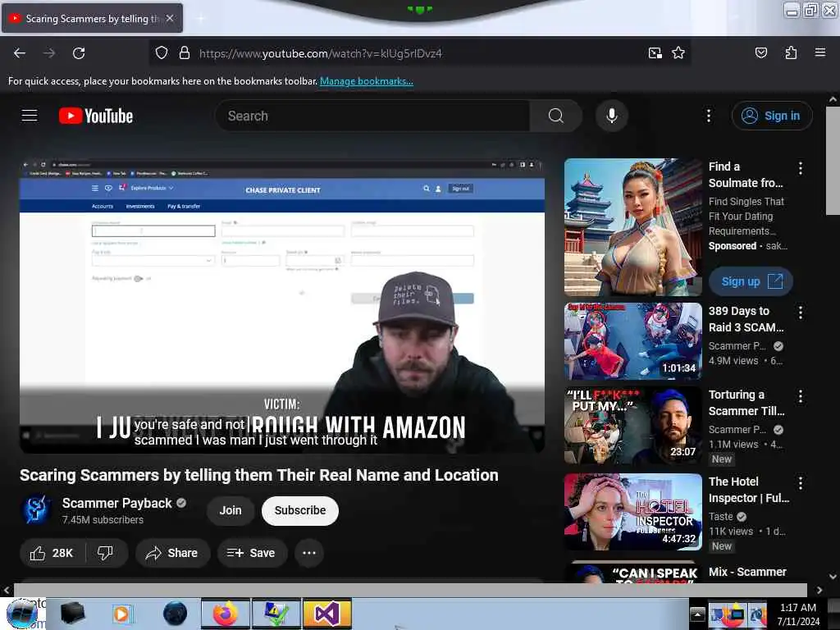840x630 pixels.
Task: Share this video
Action: (172, 553)
